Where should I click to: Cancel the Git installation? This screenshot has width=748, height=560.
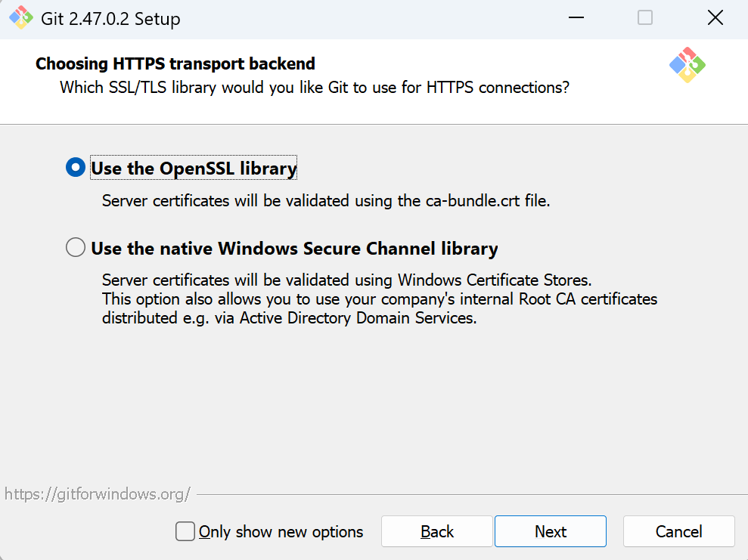coord(678,531)
